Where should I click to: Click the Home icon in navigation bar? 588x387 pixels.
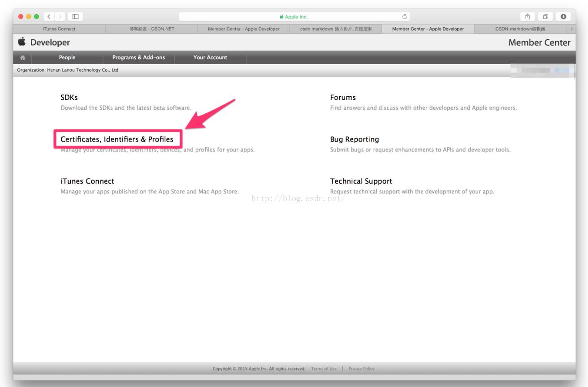(22, 57)
